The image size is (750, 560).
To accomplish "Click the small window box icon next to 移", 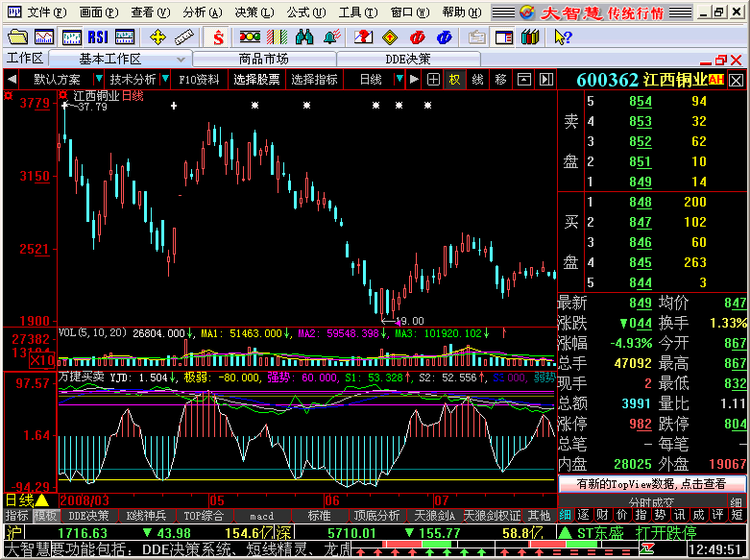I will 524,80.
